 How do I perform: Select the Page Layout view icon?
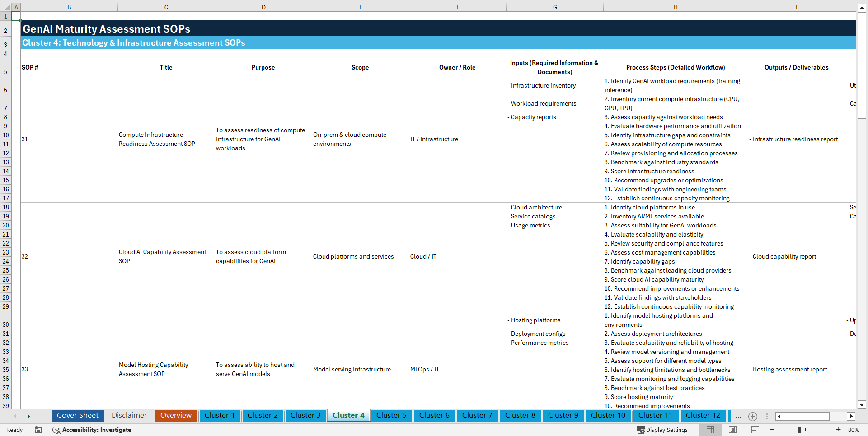click(x=732, y=430)
